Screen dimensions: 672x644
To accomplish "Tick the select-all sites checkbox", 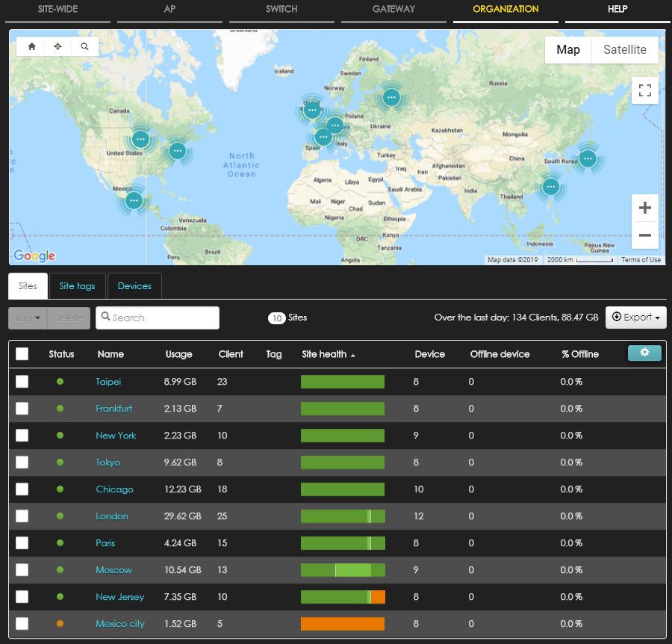I will (x=22, y=353).
